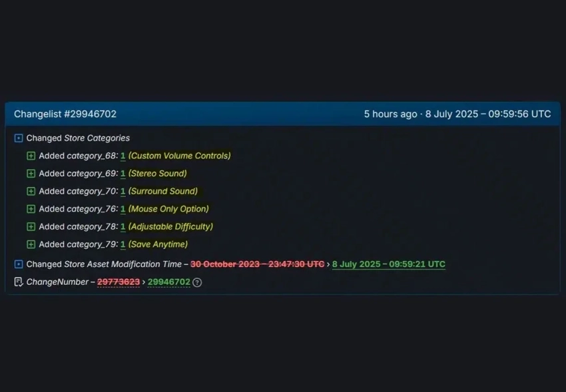Open Changelist #29946702 title link
This screenshot has height=392, width=566.
pos(65,114)
